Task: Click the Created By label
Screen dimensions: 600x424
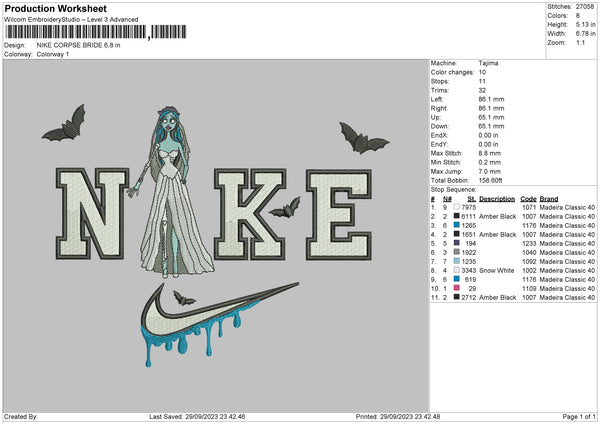Action: (21, 416)
